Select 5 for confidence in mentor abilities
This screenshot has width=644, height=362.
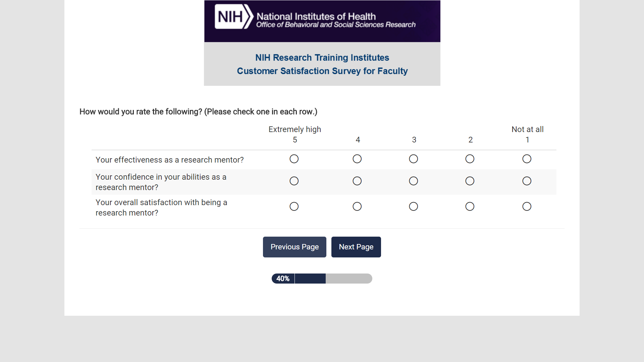click(294, 181)
